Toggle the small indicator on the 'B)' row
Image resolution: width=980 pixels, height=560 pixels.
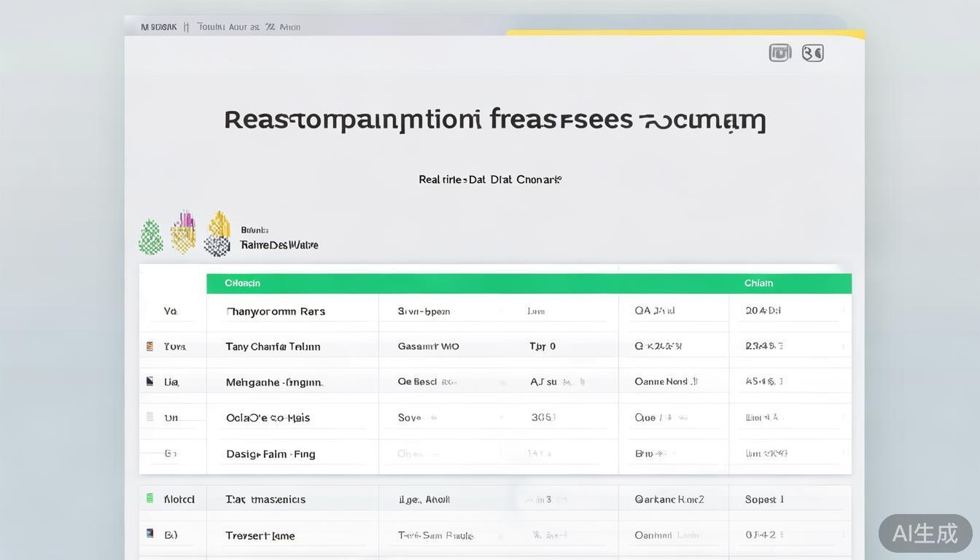pos(151,533)
